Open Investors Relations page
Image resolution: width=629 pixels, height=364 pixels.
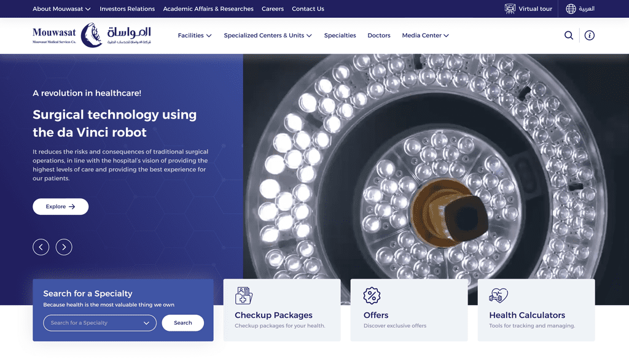point(127,9)
